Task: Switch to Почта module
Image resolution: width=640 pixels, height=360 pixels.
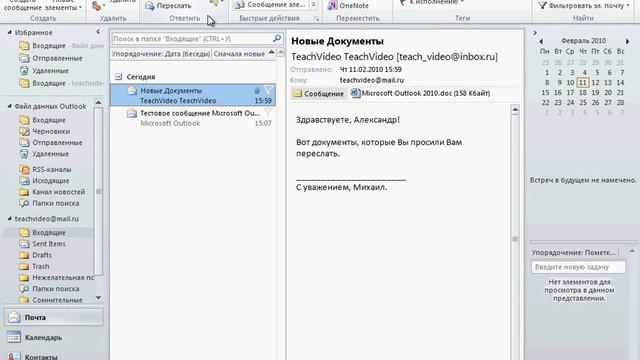Action: click(x=54, y=317)
